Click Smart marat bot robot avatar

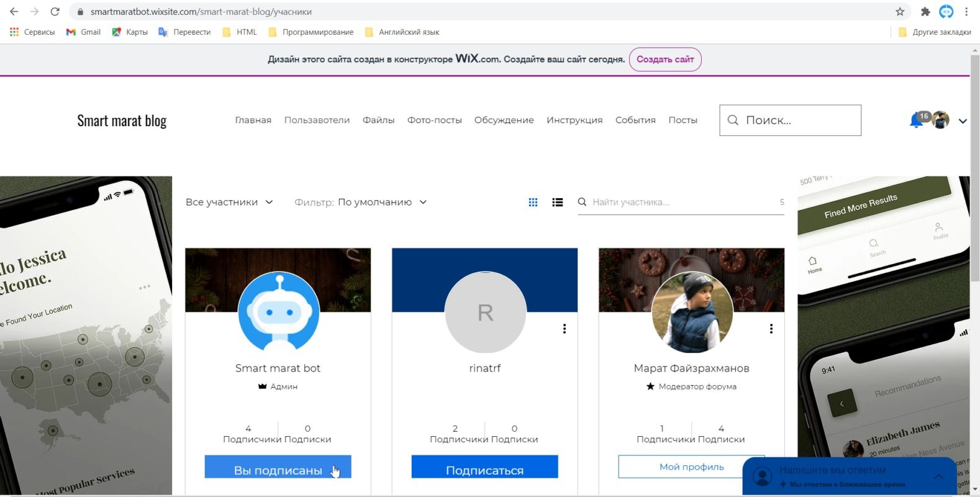[x=278, y=312]
